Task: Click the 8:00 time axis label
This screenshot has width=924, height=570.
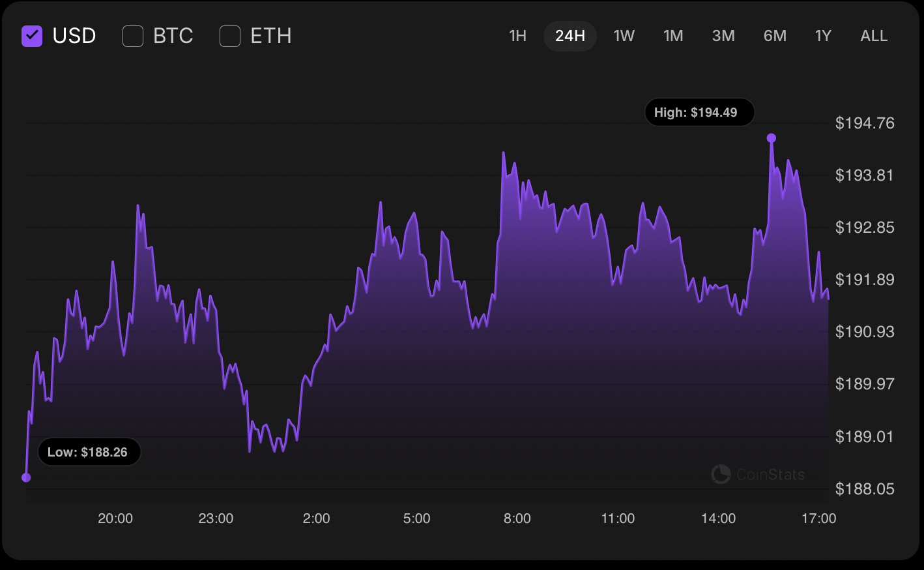Action: pos(517,518)
